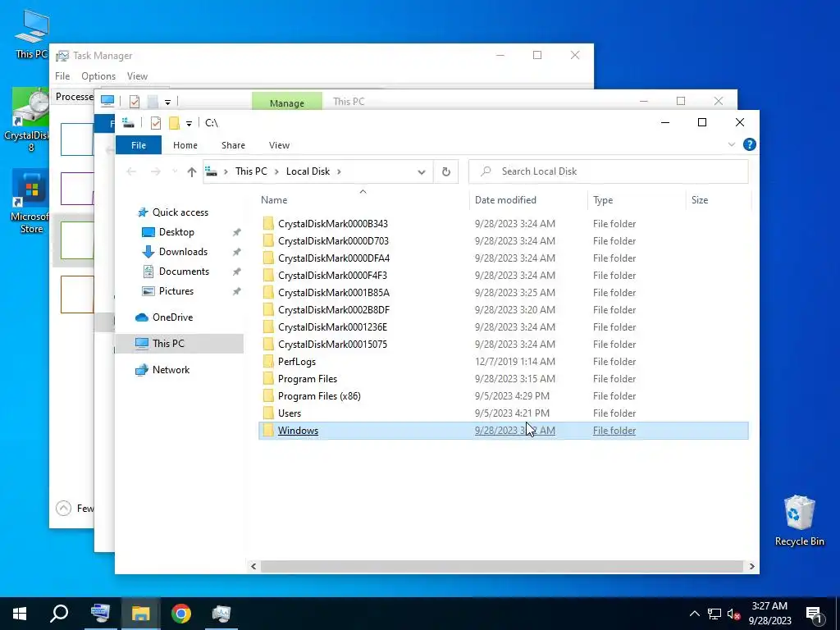Select the CrystalDiskMark0002B8DF folder
The width and height of the screenshot is (840, 630).
click(334, 309)
